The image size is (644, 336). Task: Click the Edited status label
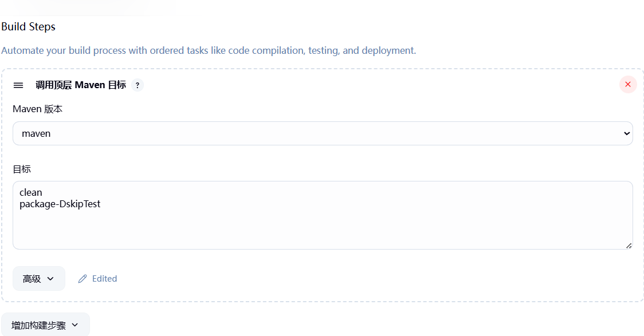104,279
